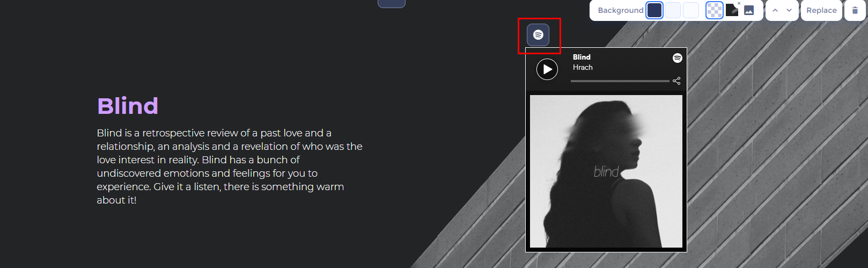Click the purple Blind heading
The width and height of the screenshot is (868, 268).
click(128, 106)
